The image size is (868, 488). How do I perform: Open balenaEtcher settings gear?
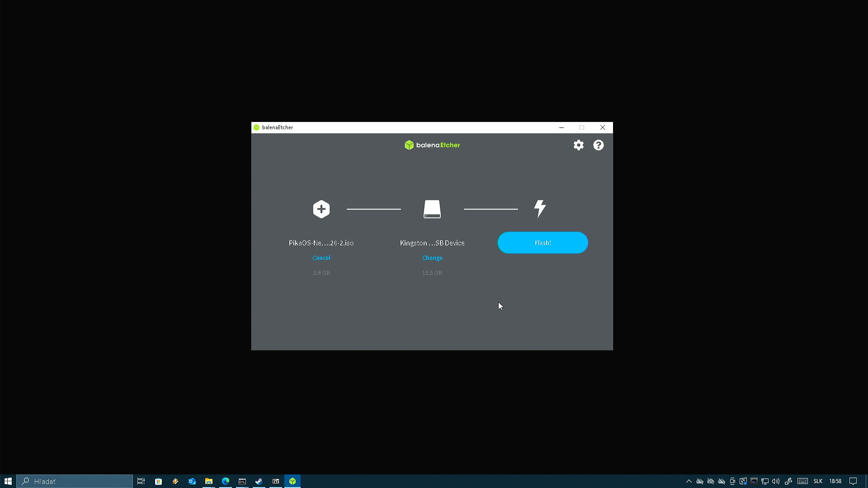[x=578, y=145]
